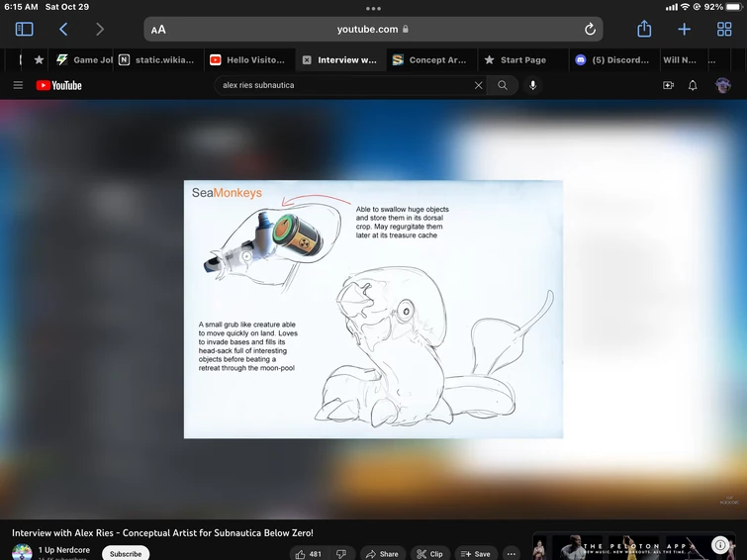
Task: Open the ad info circle icon
Action: (x=720, y=544)
